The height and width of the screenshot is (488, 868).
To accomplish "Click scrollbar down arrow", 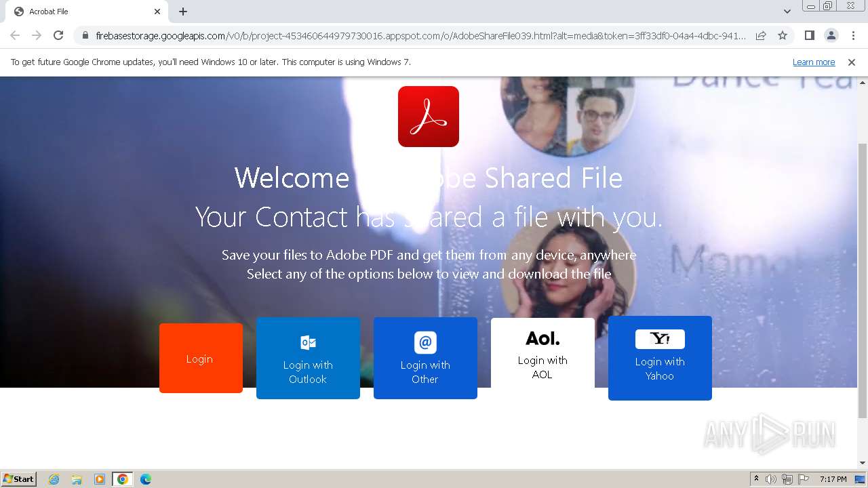I will pyautogui.click(x=863, y=464).
